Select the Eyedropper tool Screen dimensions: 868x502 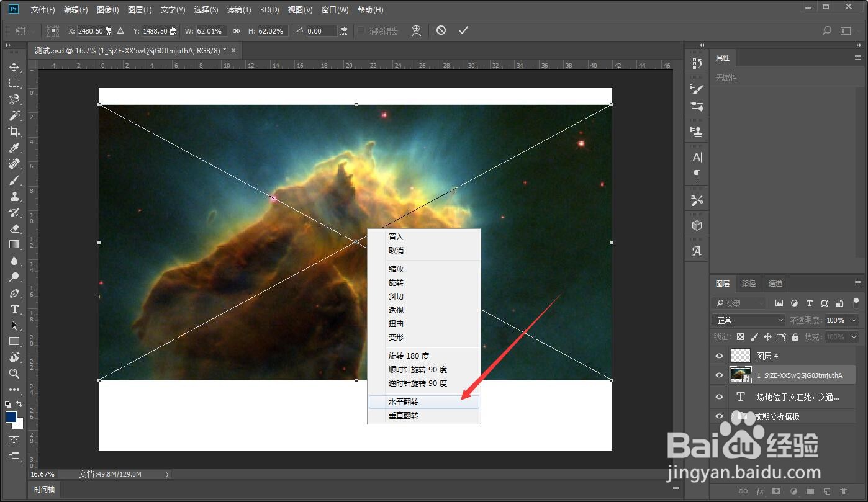pyautogui.click(x=14, y=148)
